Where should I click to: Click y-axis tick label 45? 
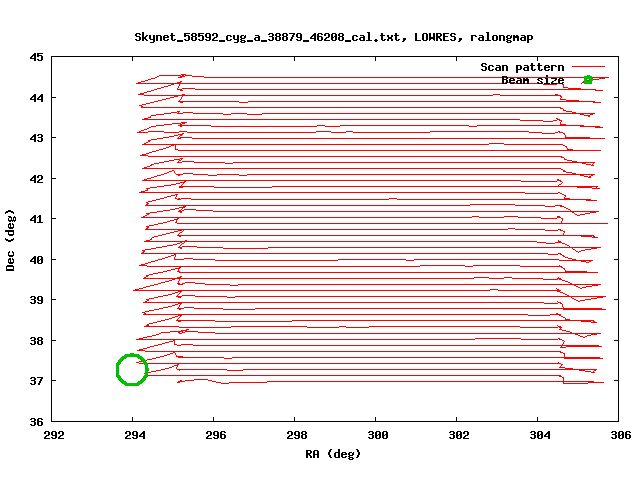tap(36, 57)
